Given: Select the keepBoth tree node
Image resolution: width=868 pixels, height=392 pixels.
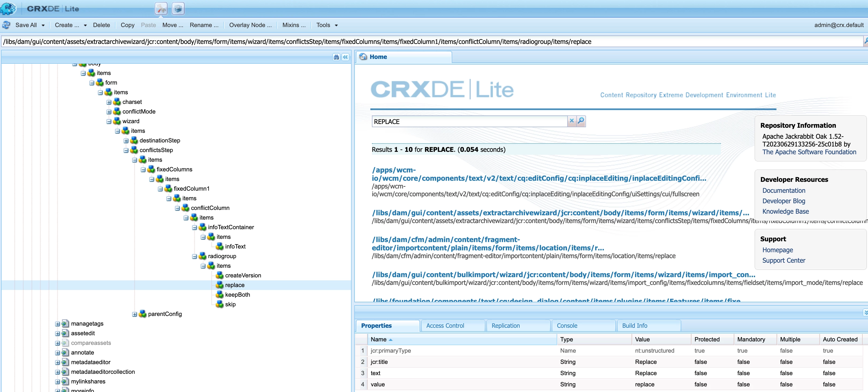Looking at the screenshot, I should point(237,295).
